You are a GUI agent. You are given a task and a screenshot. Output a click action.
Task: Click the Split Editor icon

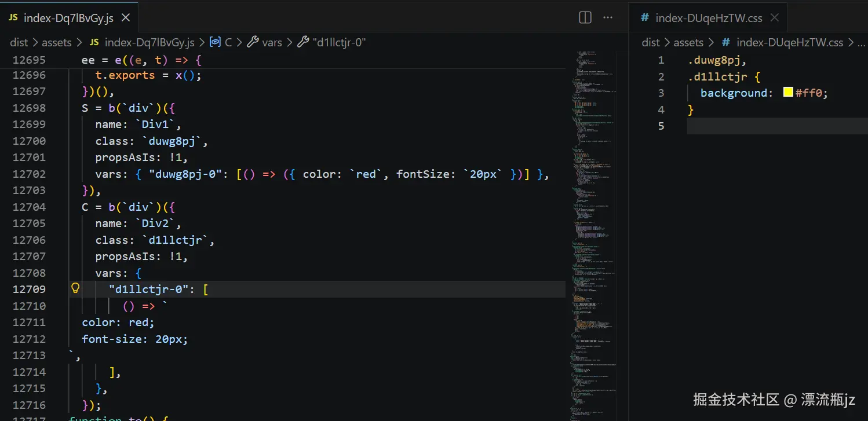[x=585, y=17]
